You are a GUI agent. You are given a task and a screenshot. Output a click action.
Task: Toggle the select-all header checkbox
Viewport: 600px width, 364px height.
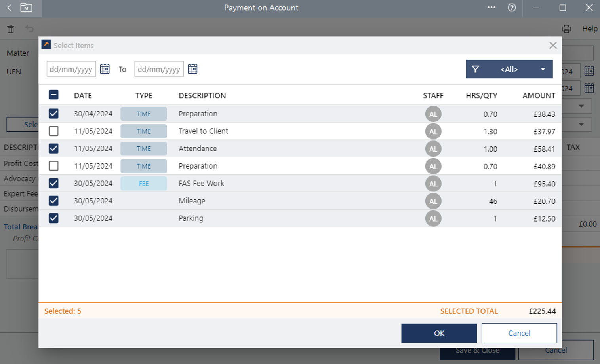[x=53, y=95]
